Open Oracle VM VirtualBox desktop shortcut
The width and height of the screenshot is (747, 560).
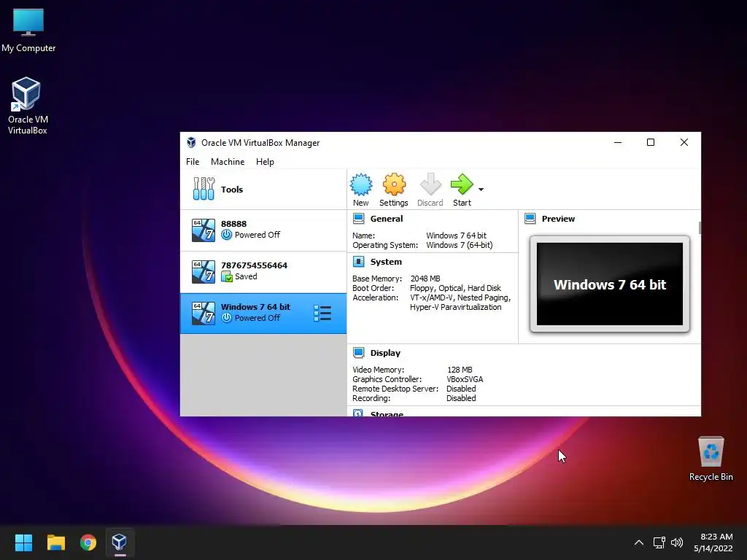pyautogui.click(x=28, y=106)
